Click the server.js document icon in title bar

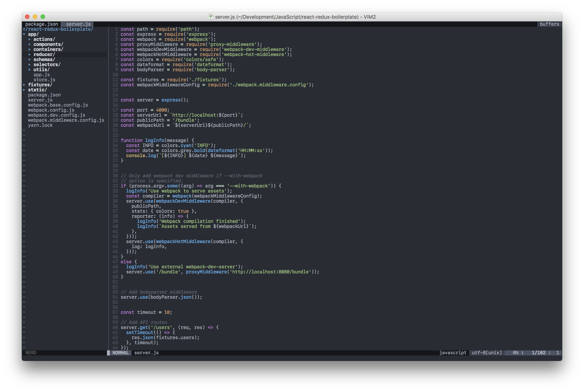[x=210, y=17]
